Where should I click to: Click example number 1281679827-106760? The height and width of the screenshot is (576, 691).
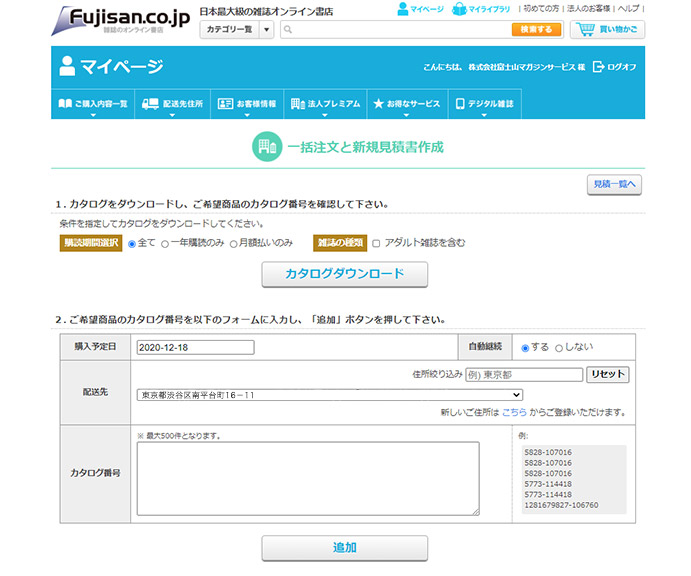tap(561, 505)
